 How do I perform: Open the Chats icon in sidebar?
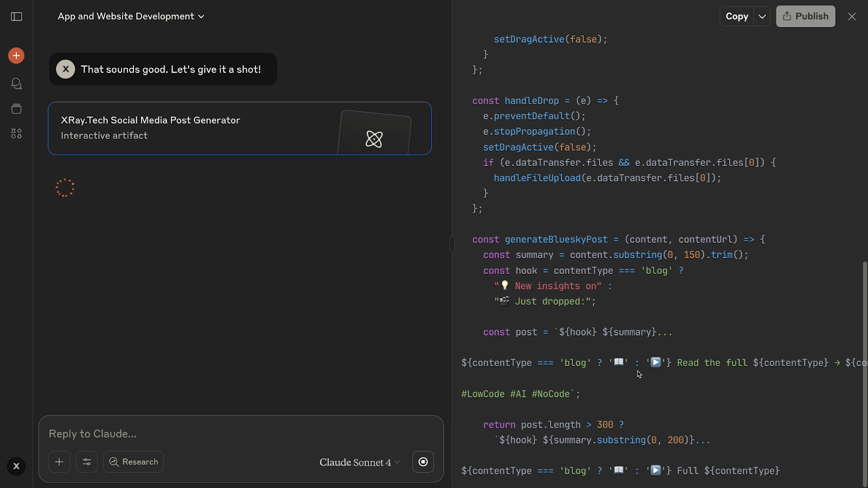tap(16, 84)
